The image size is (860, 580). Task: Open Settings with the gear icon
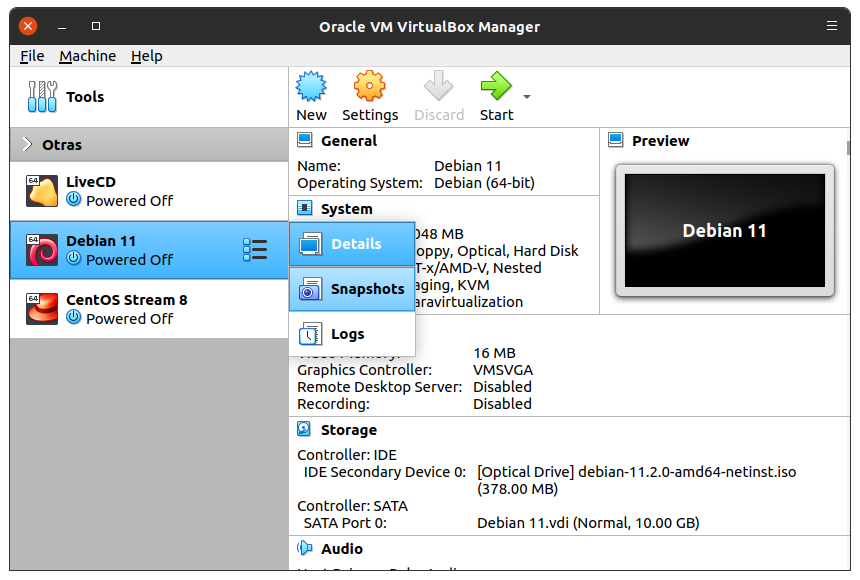[370, 88]
